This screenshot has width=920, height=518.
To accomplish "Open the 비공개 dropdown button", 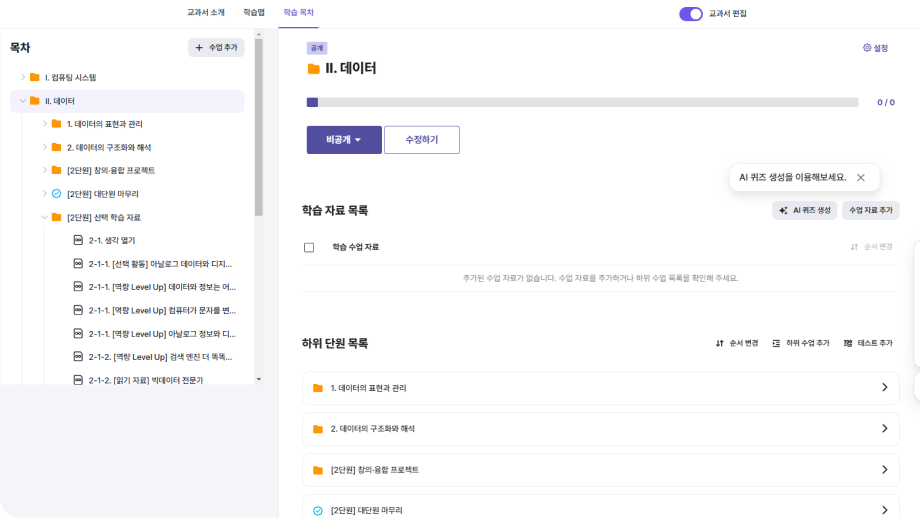I will pos(344,140).
